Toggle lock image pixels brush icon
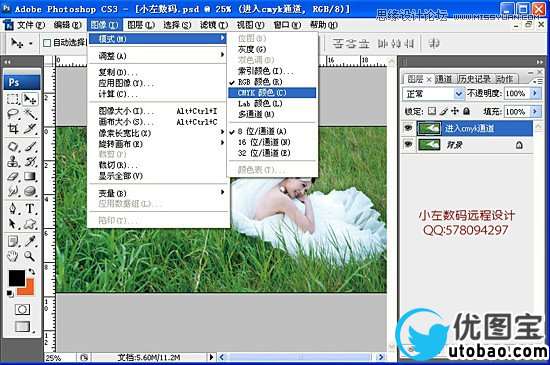 [x=444, y=111]
